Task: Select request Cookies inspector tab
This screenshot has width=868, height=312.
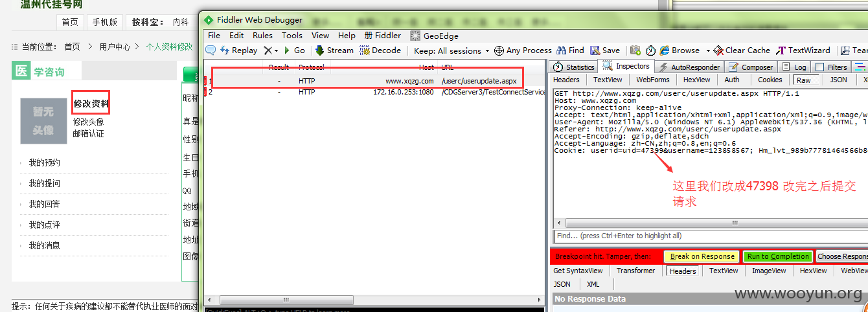Action: click(770, 80)
